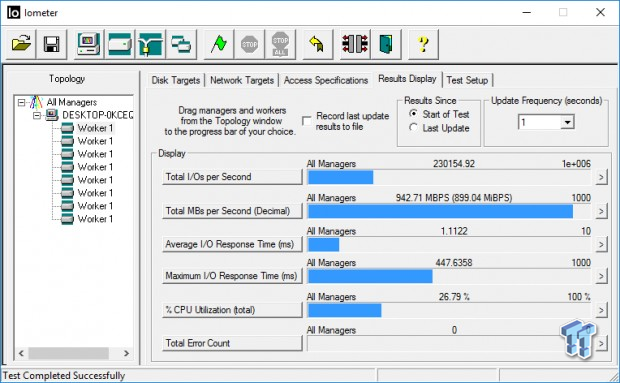Reset workers with the yellow arrow icon

318,44
